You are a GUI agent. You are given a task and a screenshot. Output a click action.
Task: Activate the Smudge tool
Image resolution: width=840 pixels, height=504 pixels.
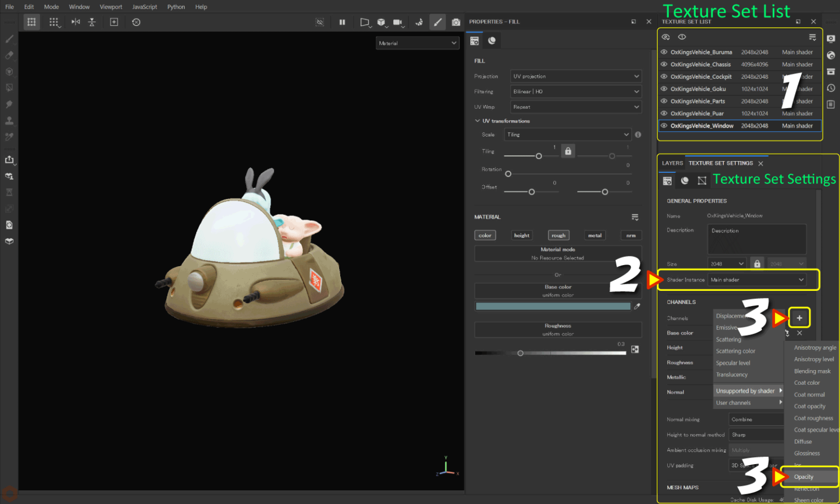click(9, 104)
